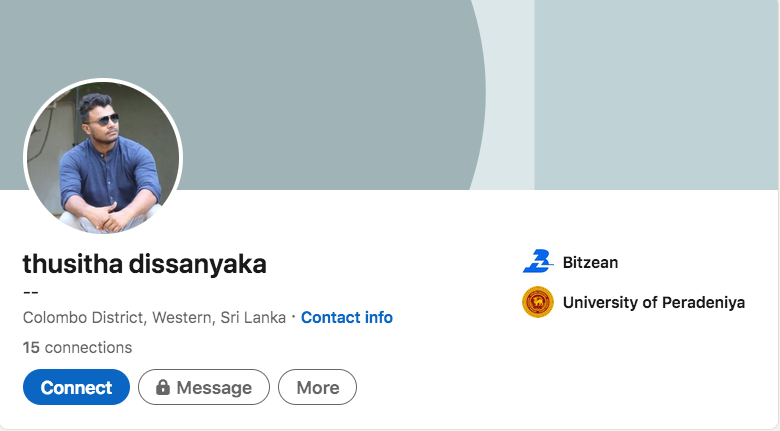Open the Message button
Screen dimensions: 780x431
[204, 387]
